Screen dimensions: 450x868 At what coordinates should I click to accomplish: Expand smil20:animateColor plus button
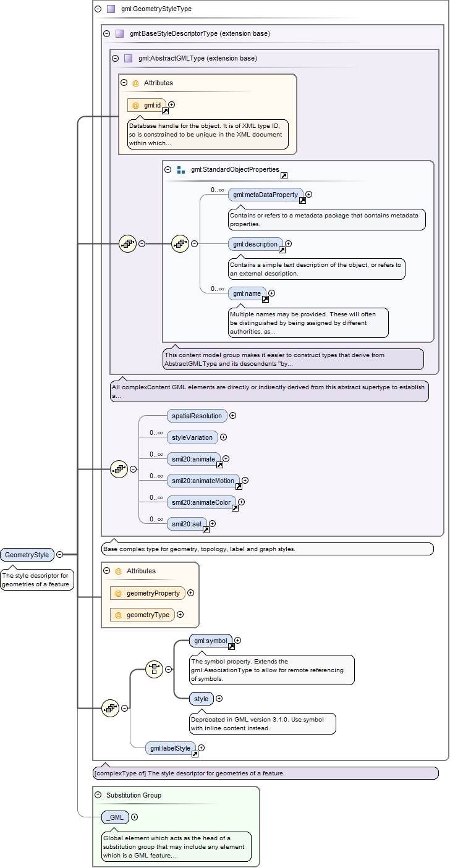point(241,502)
